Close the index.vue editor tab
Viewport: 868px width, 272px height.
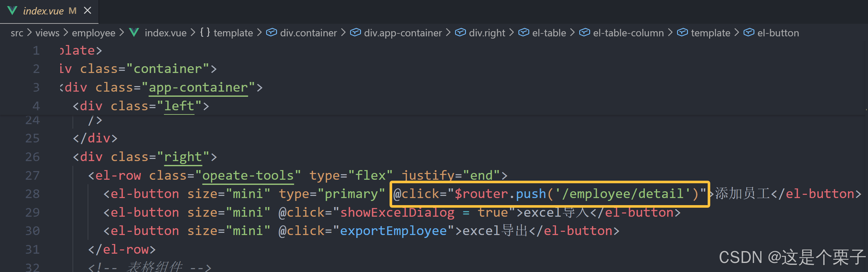[88, 10]
